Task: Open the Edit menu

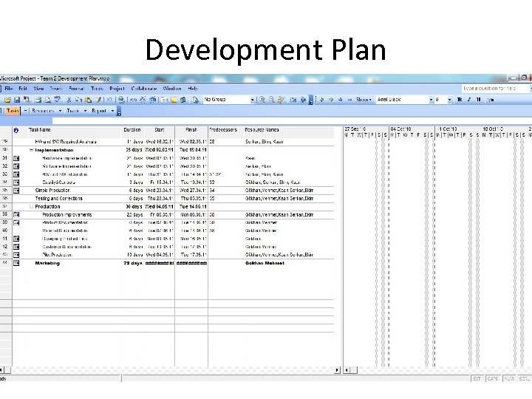Action: pos(23,89)
